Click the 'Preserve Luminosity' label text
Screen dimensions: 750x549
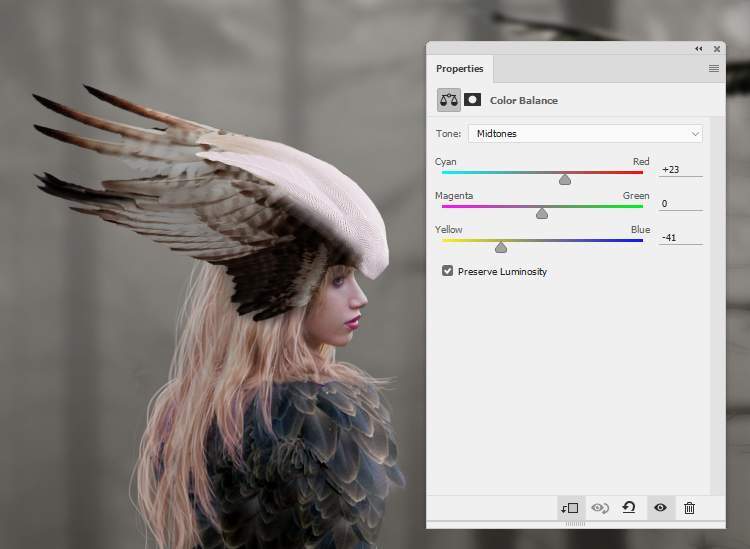pos(502,272)
